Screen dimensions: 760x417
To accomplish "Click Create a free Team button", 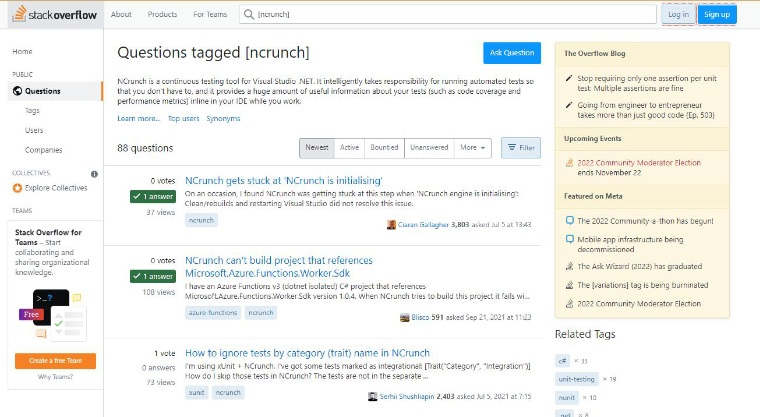I will pyautogui.click(x=55, y=361).
